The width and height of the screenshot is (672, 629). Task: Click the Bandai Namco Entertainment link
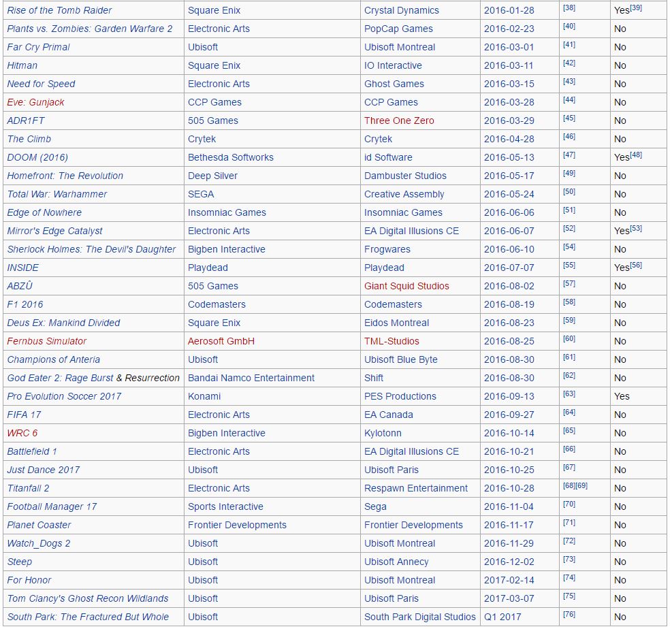[x=251, y=378]
